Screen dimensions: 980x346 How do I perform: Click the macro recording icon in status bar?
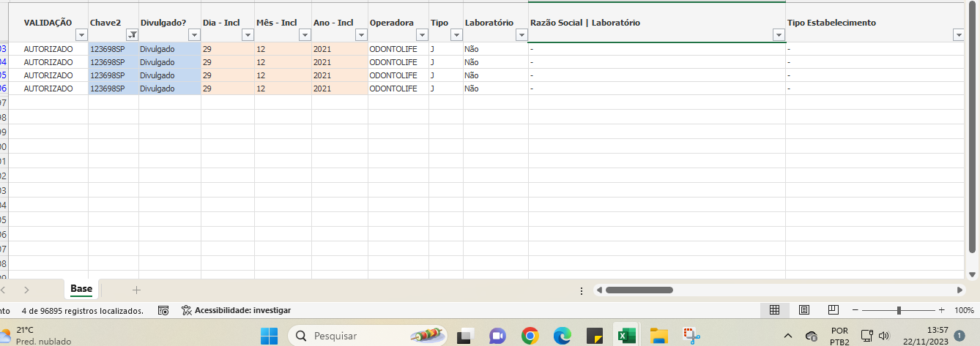(163, 310)
